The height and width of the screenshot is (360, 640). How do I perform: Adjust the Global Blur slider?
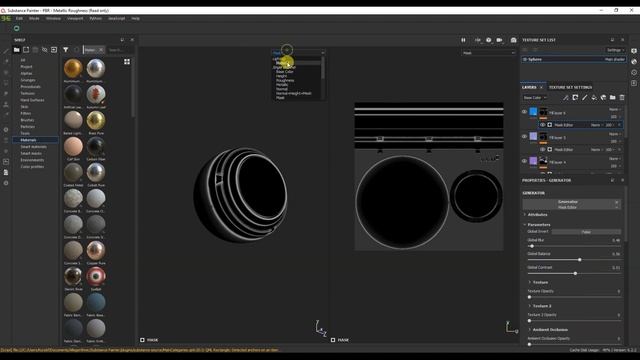point(574,246)
